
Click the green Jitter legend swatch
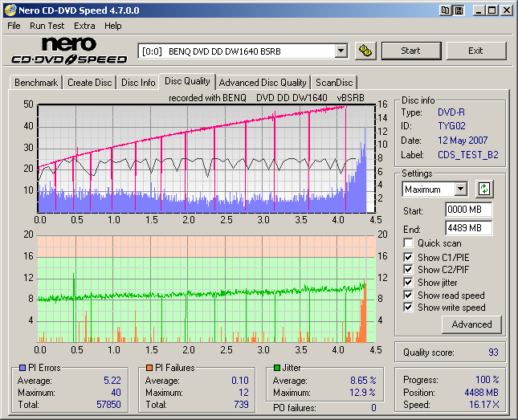point(277,368)
